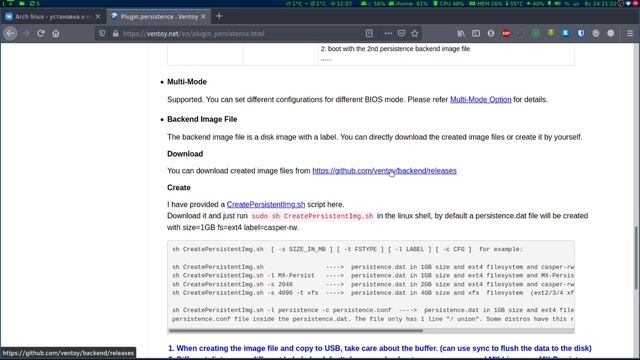Save page to Pocket
640x360 pixels.
pyautogui.click(x=402, y=33)
